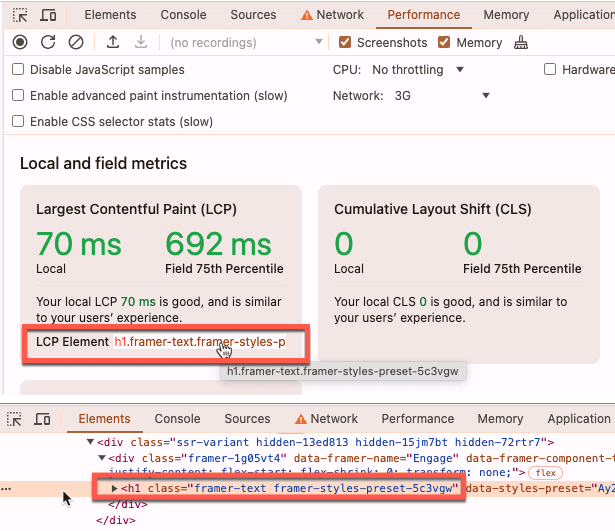615x531 pixels.
Task: Toggle the Hardware checkbox
Action: (x=550, y=69)
